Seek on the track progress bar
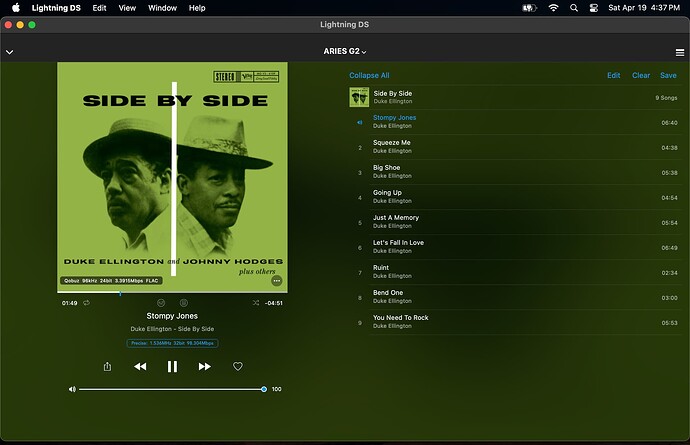Viewport: 690px width, 445px height. [x=172, y=292]
